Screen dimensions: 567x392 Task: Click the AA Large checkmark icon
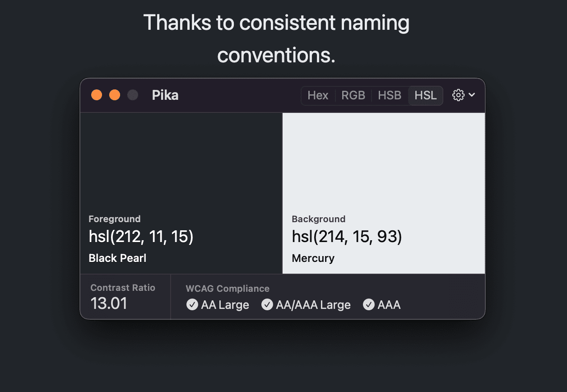[x=192, y=305]
